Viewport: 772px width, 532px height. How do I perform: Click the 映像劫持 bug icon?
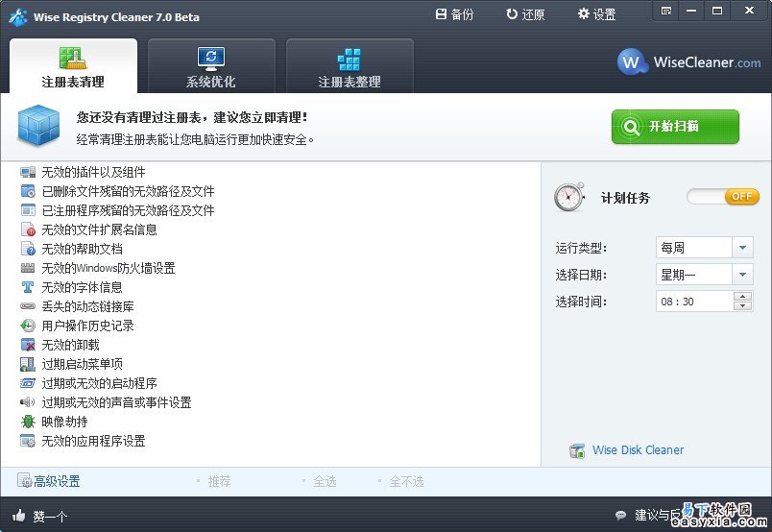tap(28, 422)
